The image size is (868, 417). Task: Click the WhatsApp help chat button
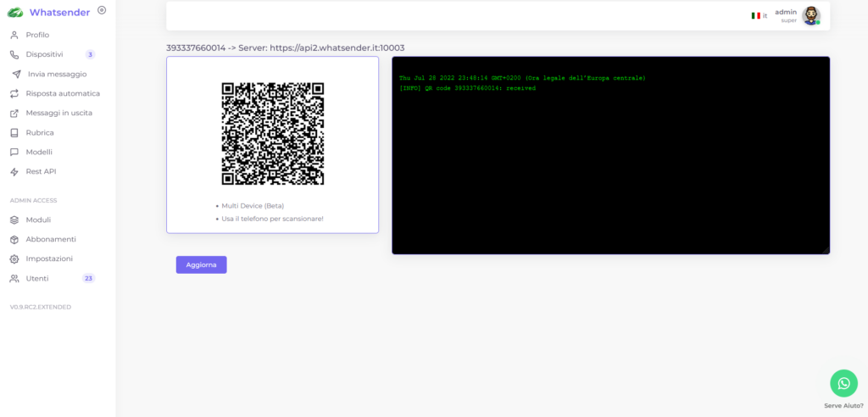pos(843,383)
